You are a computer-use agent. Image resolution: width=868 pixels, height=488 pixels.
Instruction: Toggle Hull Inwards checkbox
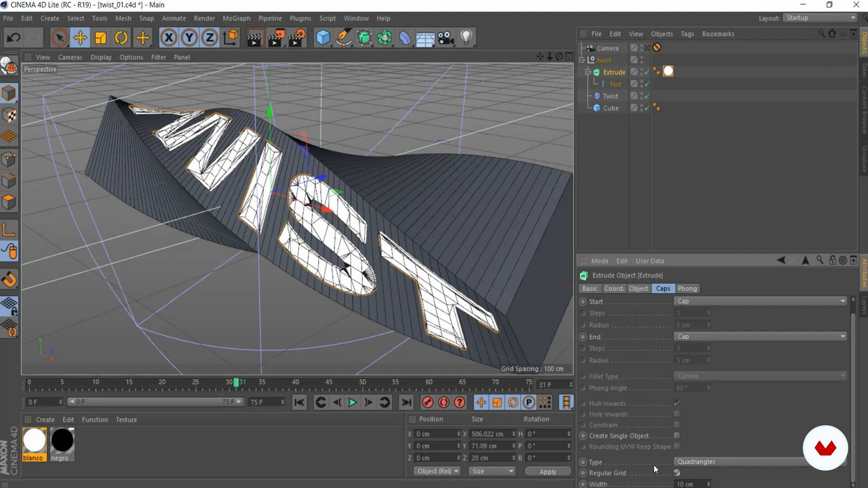[x=676, y=404]
